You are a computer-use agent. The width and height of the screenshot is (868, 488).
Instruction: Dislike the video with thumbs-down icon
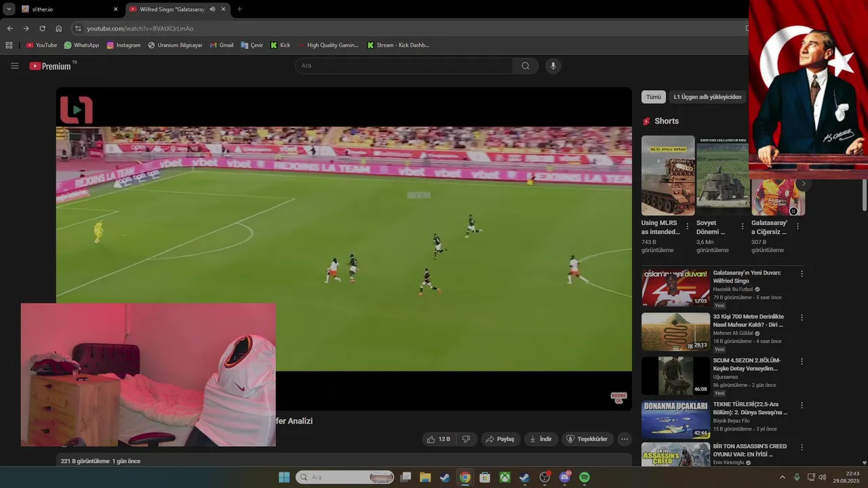[466, 439]
